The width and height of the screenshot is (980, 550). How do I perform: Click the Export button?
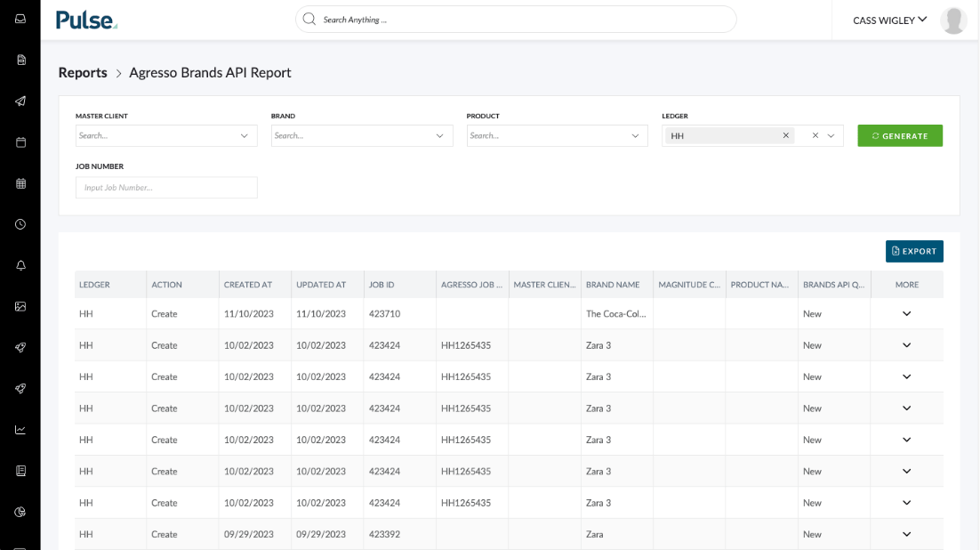click(x=914, y=251)
